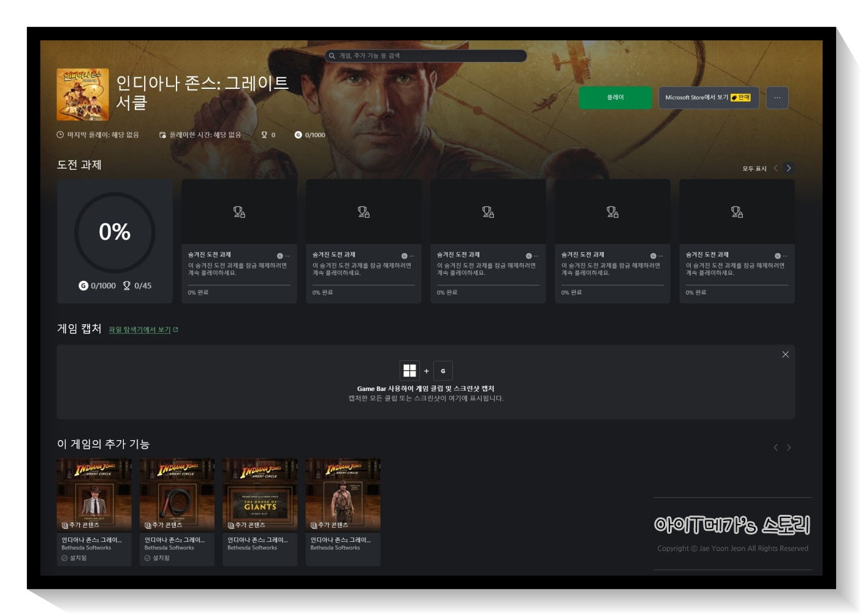Open the Traveling Suit add-on thumbnail
863x616 pixels.
[x=94, y=495]
